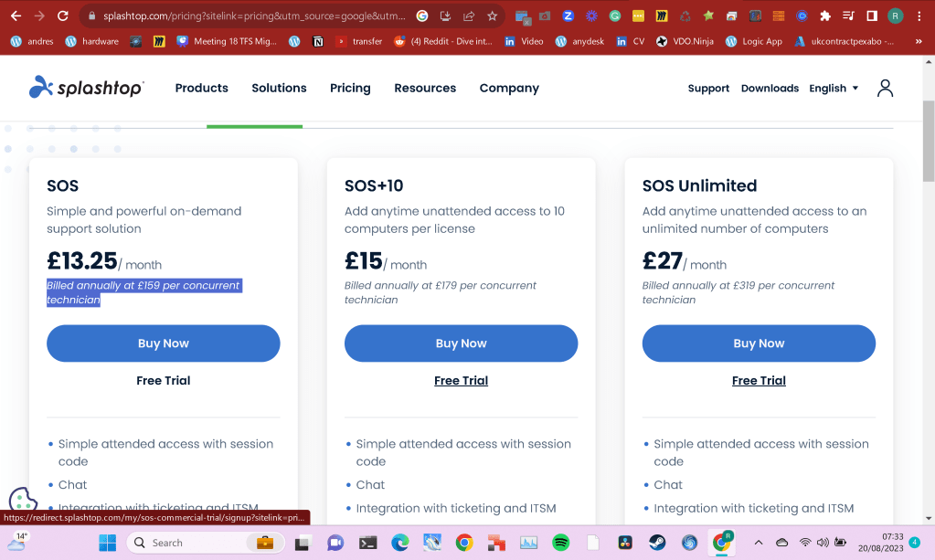The width and height of the screenshot is (935, 560).
Task: Open the Products menu
Action: coord(202,89)
